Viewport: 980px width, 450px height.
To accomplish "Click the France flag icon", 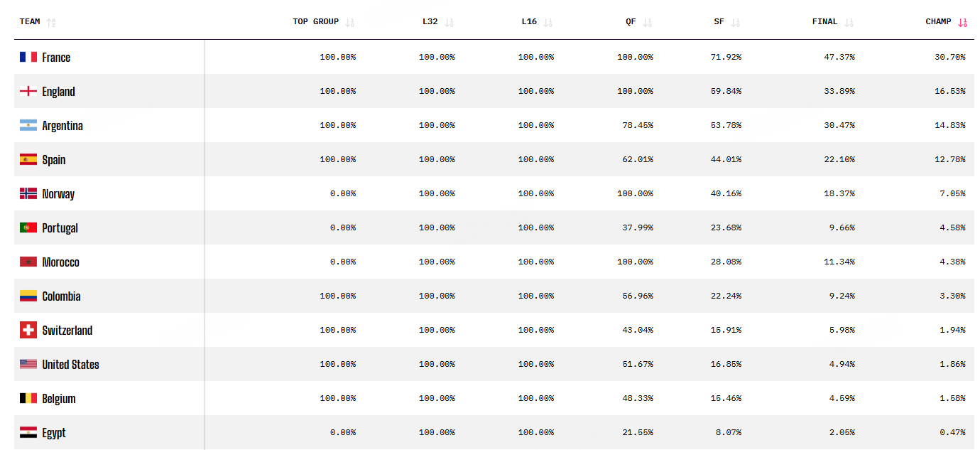I will [28, 57].
